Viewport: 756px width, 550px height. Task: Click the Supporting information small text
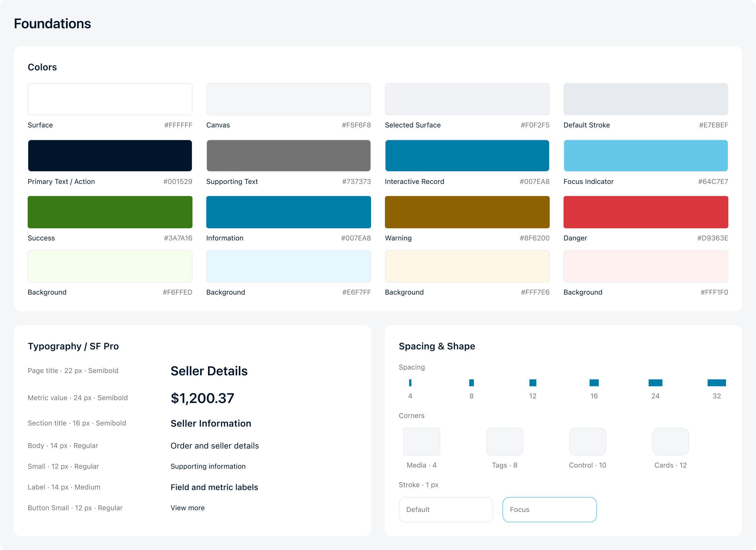208,466
